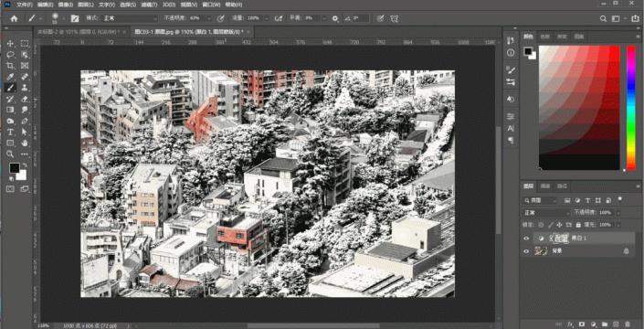Open the brush painting mode dropdown
This screenshot has width=644, height=329.
point(131,18)
